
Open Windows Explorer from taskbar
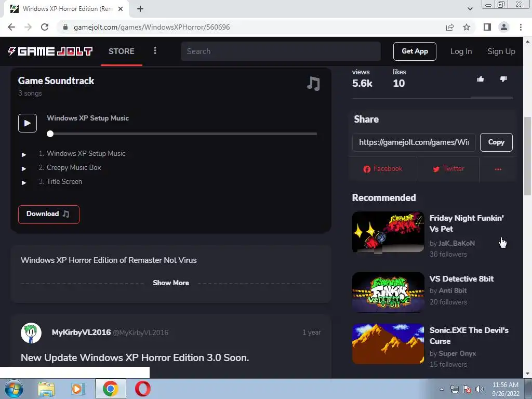(x=46, y=389)
